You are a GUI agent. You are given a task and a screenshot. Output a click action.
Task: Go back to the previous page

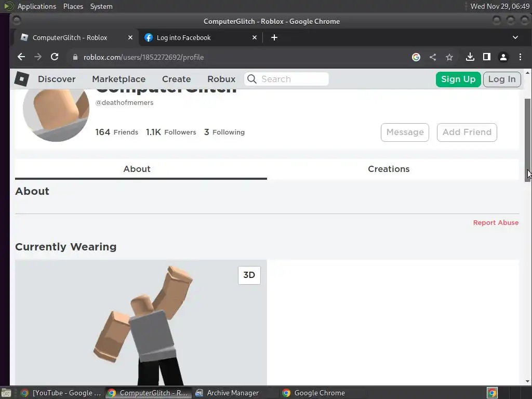pyautogui.click(x=21, y=57)
